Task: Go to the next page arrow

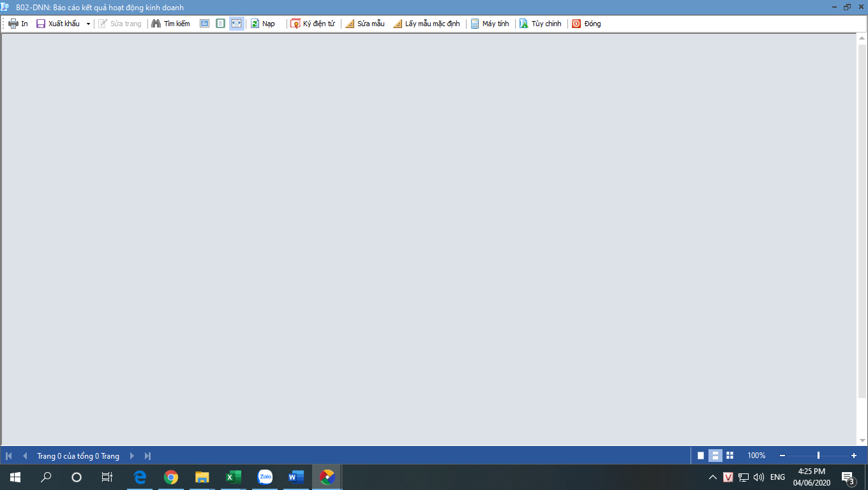Action: (x=132, y=456)
